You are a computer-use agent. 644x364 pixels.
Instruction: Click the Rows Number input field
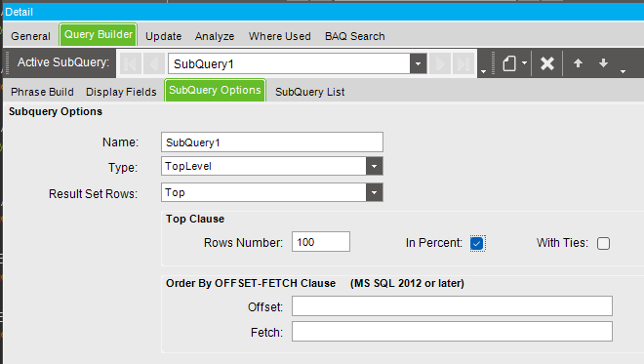coord(321,242)
